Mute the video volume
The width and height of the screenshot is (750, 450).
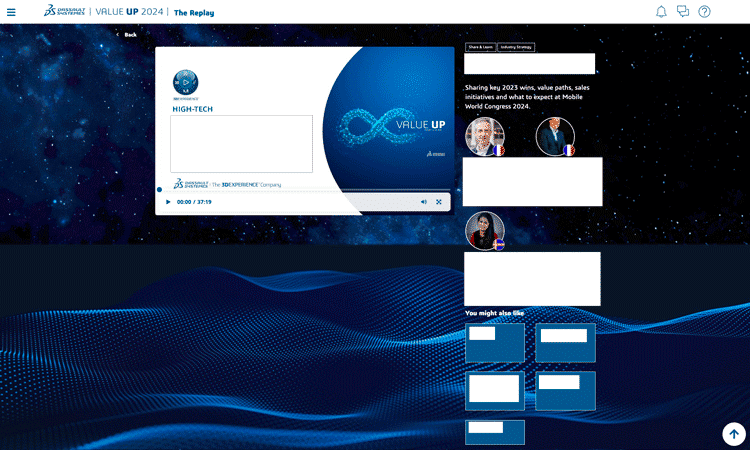423,202
